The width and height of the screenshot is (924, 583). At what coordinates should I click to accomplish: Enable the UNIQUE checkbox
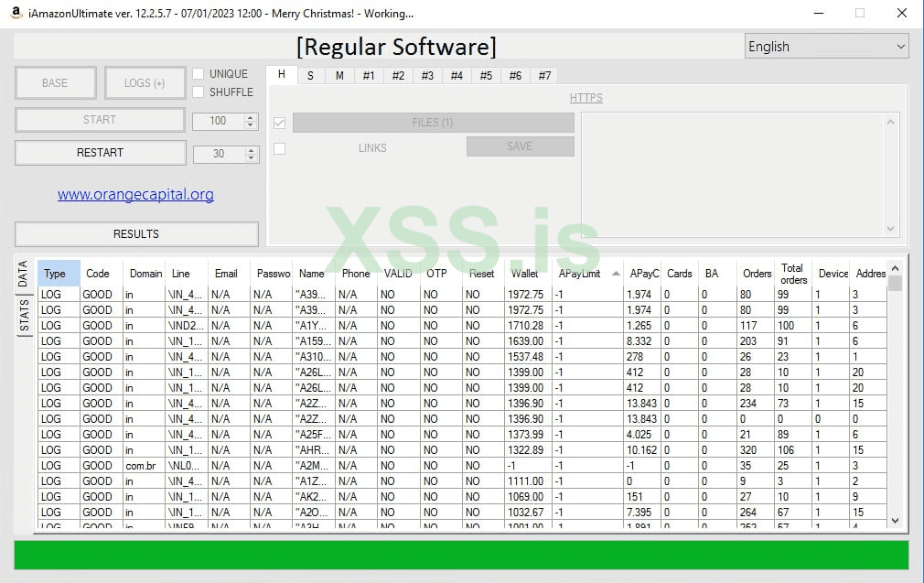(199, 74)
